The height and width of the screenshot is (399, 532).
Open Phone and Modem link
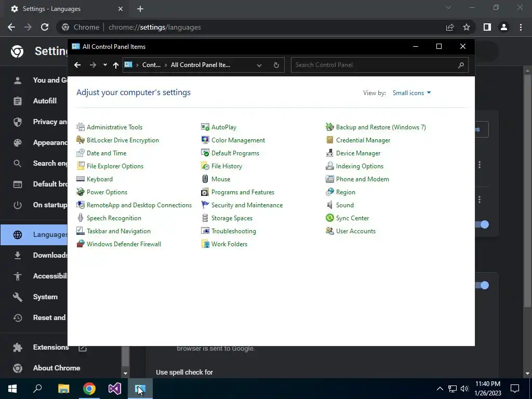[x=362, y=179]
